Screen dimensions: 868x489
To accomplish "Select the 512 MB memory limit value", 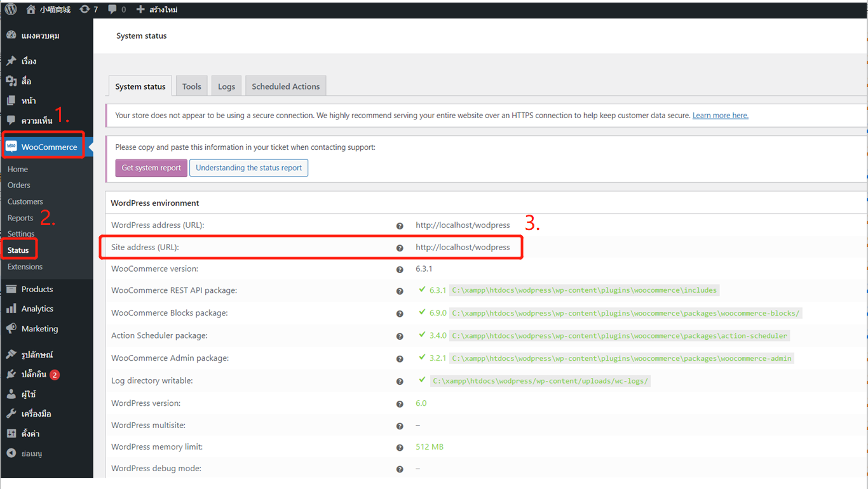I will pyautogui.click(x=430, y=446).
